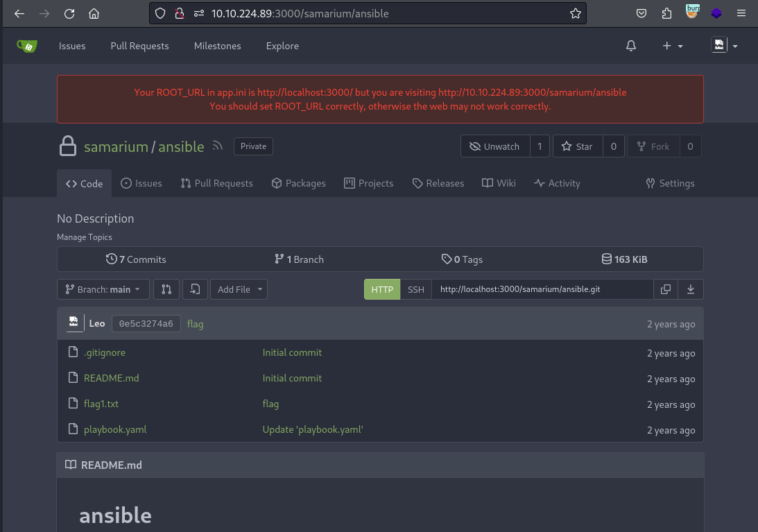Open notifications bell icon
This screenshot has width=758, height=532.
tap(631, 46)
